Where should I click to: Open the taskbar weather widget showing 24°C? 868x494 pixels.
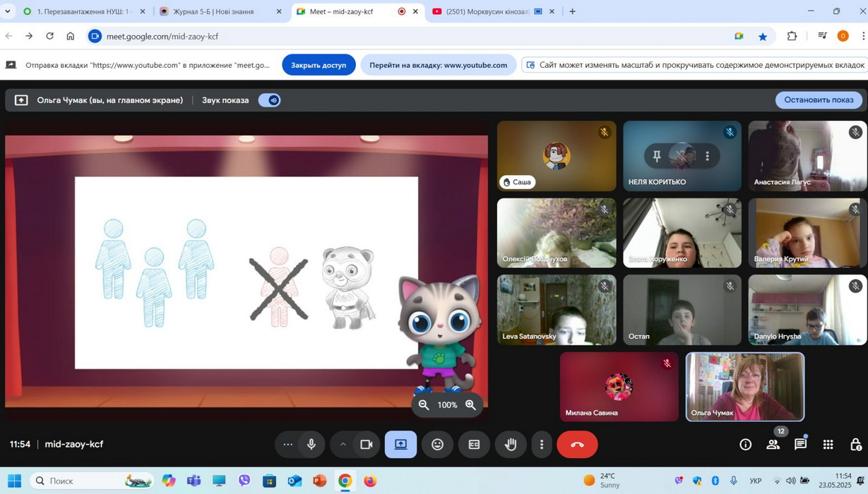602,481
